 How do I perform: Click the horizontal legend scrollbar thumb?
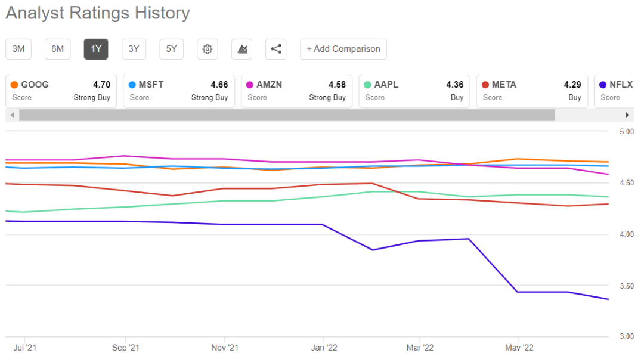tap(287, 115)
